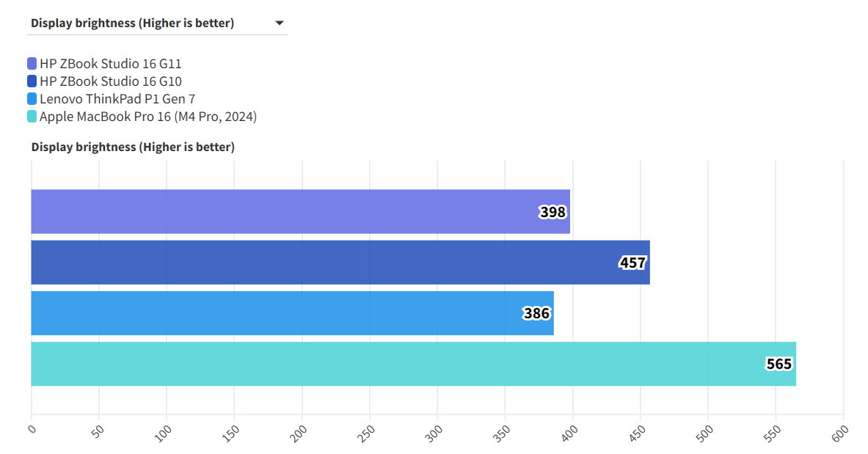The image size is (868, 454).
Task: Click the 398 value label
Action: click(x=553, y=213)
